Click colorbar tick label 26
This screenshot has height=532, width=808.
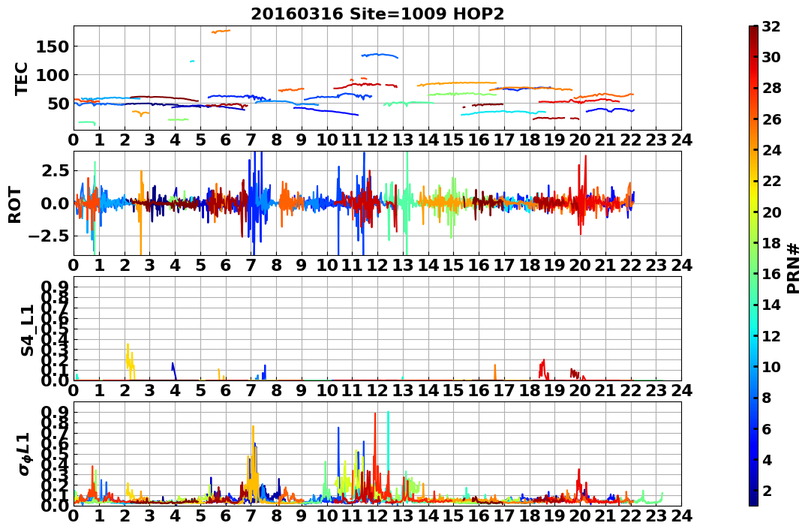tap(771, 119)
